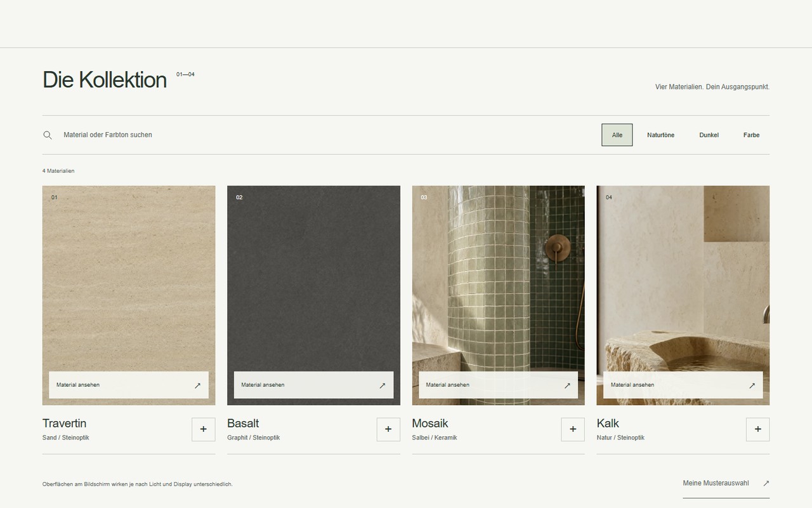Click arrow icon beside Meine Musterauswahl
Screen dimensions: 812x508
coord(766,483)
